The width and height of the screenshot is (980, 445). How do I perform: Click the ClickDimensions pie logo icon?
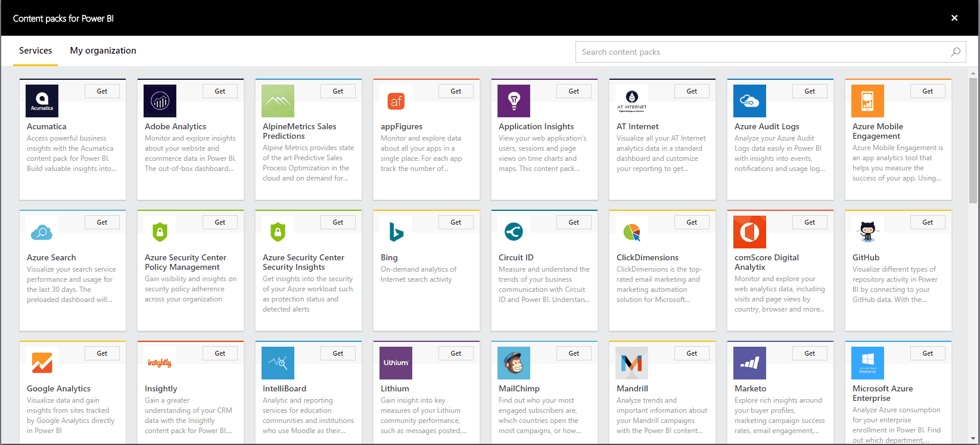click(x=631, y=232)
